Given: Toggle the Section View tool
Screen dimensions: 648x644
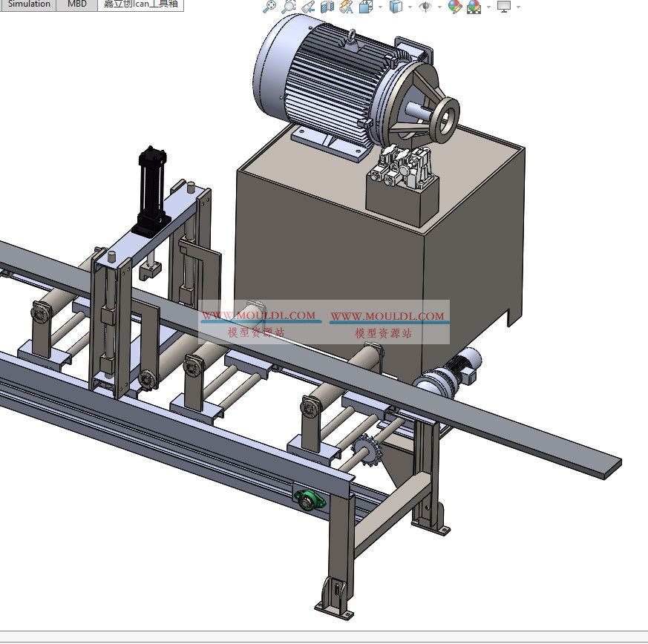Looking at the screenshot, I should click(327, 7).
